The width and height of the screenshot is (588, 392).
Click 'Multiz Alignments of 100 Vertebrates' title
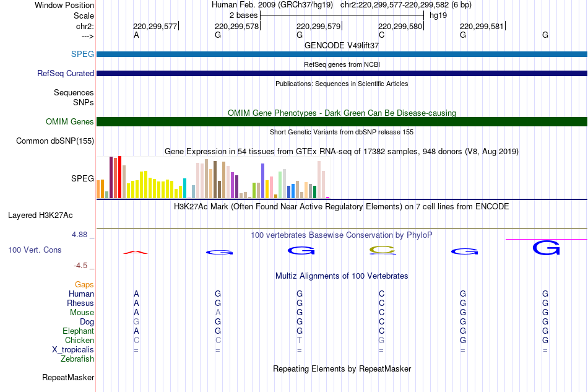point(342,276)
